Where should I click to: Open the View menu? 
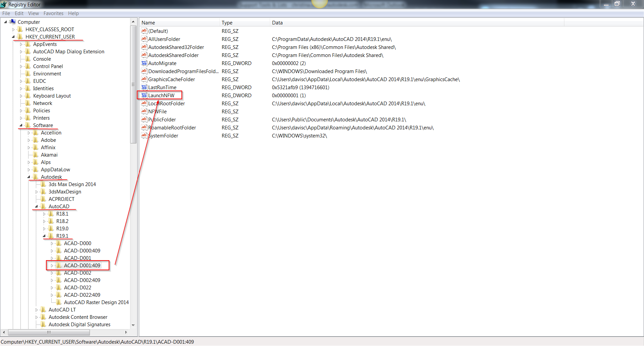[34, 13]
